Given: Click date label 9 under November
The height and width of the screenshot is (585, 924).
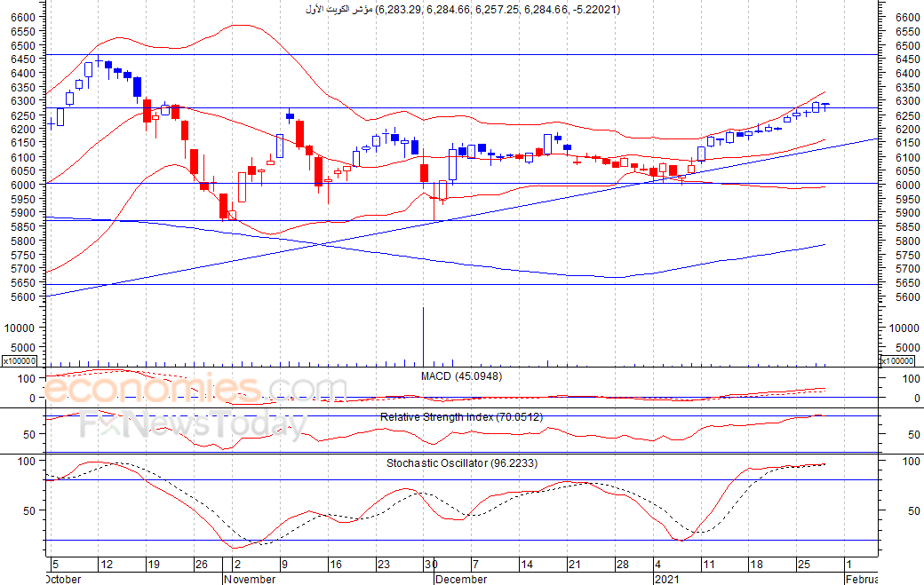Looking at the screenshot, I should (284, 565).
